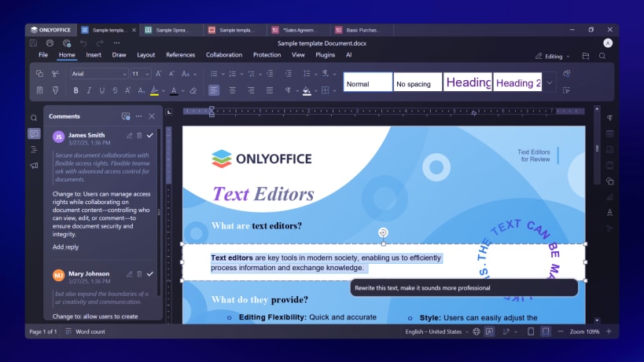The height and width of the screenshot is (362, 644).
Task: Toggle strikethrough formatting
Action: pyautogui.click(x=115, y=90)
